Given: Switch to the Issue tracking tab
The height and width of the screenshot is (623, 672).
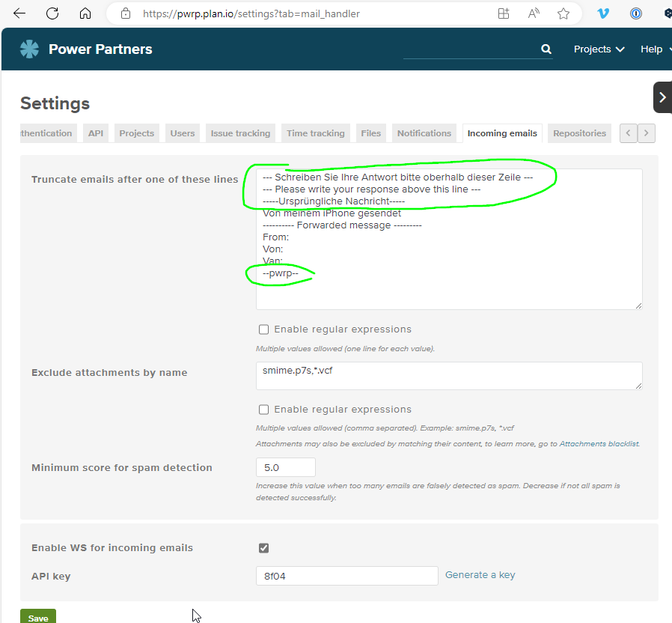Looking at the screenshot, I should tap(240, 133).
